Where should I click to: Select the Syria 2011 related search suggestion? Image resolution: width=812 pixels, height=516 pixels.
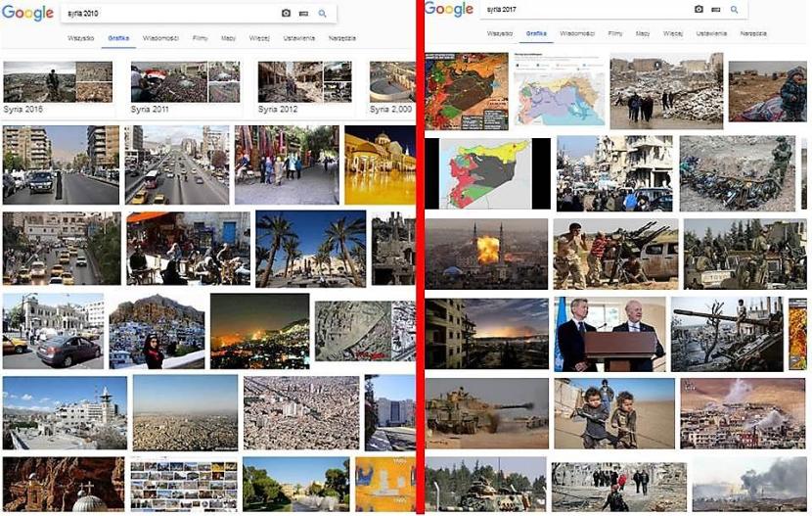tap(186, 87)
